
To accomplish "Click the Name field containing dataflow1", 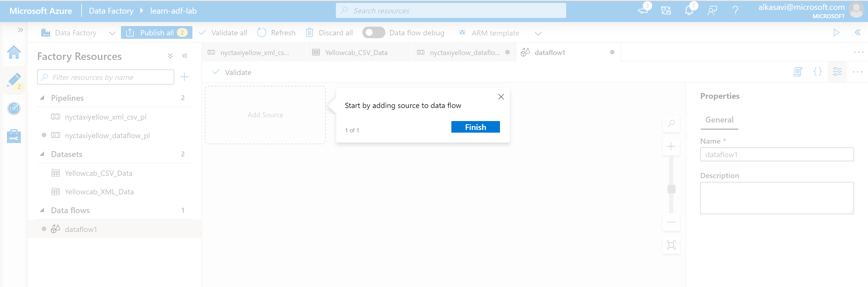I will coord(777,154).
